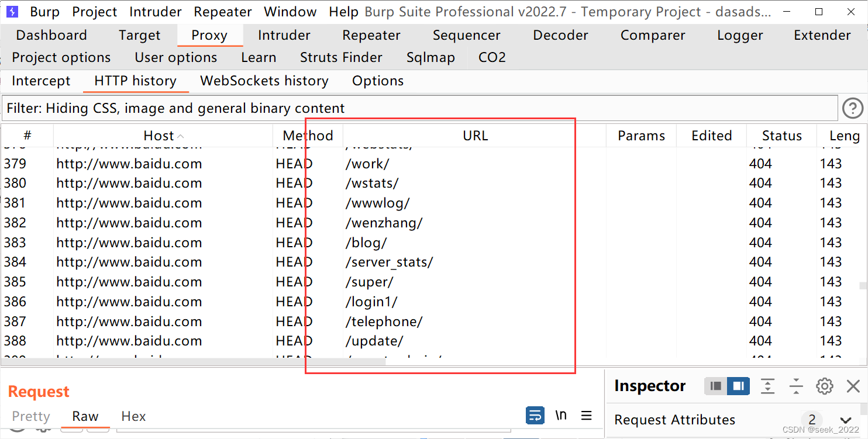This screenshot has width=868, height=439.
Task: Select the /wenzhang/ URL entry
Action: point(384,223)
